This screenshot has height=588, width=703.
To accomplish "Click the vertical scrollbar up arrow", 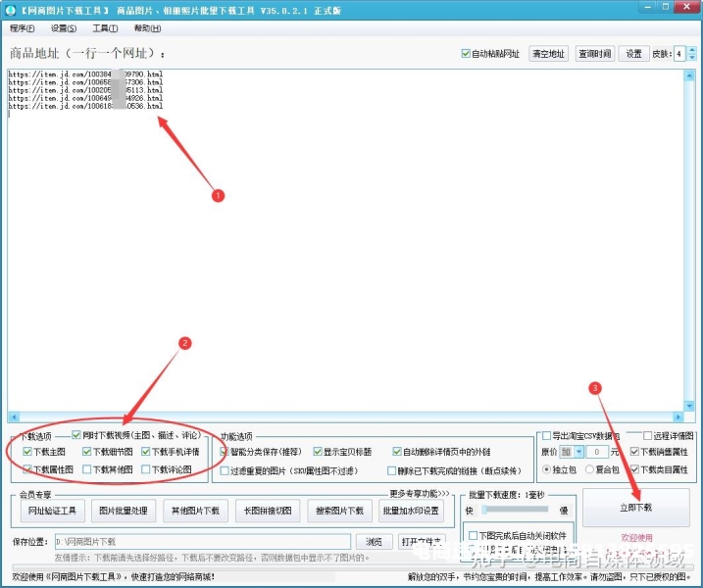I will pos(689,75).
